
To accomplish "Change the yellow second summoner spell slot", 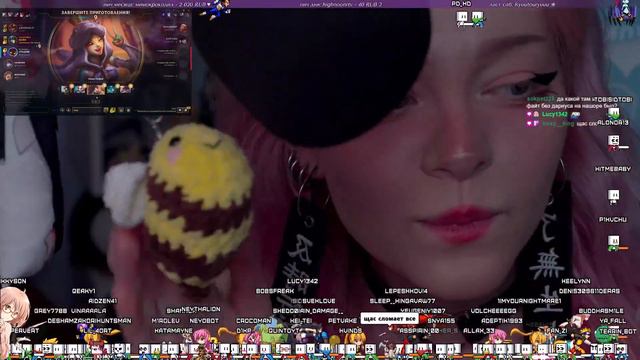I will pyautogui.click(x=113, y=110).
